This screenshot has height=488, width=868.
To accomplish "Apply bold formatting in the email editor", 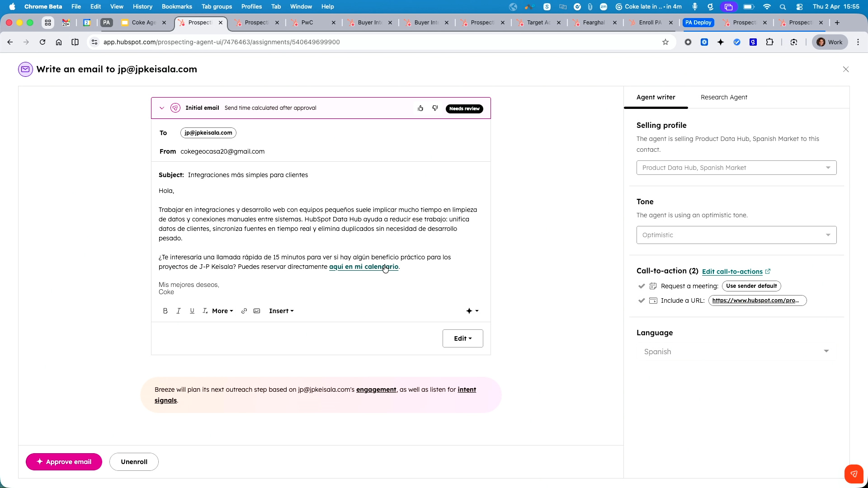I will pyautogui.click(x=165, y=311).
